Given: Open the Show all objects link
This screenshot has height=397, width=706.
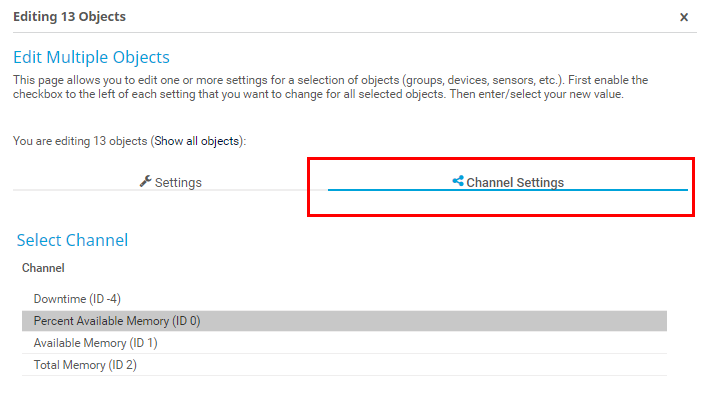Looking at the screenshot, I should (197, 141).
